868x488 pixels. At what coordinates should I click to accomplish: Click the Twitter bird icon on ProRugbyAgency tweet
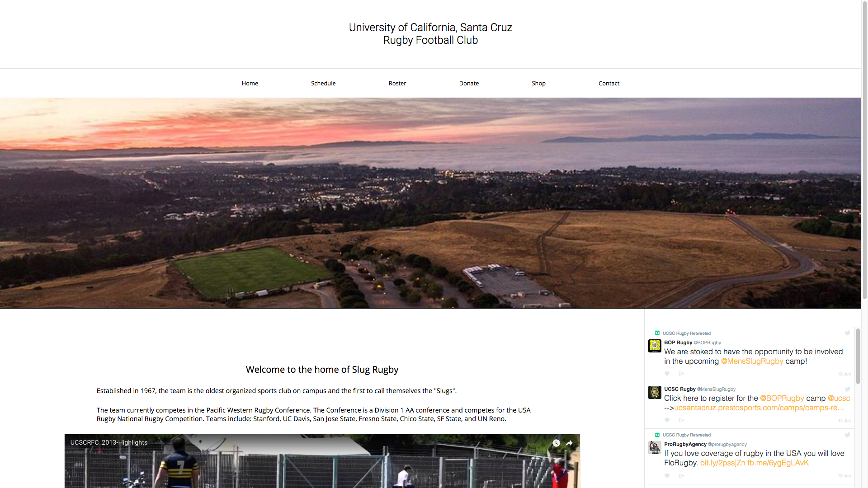tap(847, 435)
